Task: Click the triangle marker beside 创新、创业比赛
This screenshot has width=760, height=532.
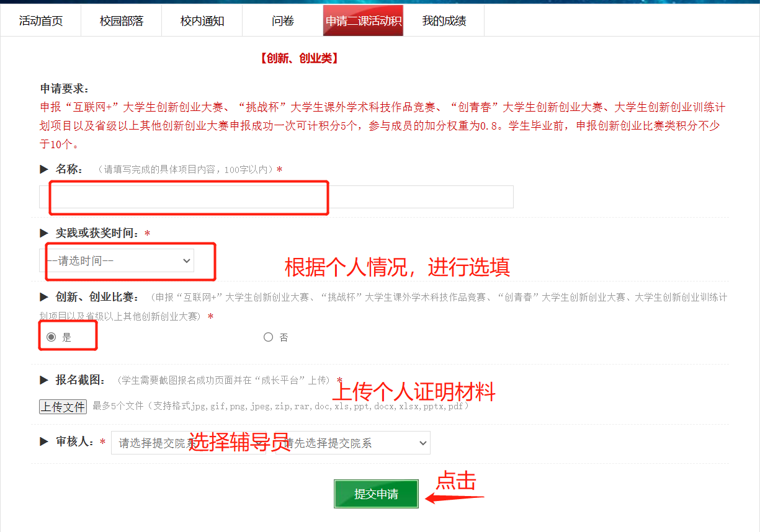Action: click(x=44, y=297)
